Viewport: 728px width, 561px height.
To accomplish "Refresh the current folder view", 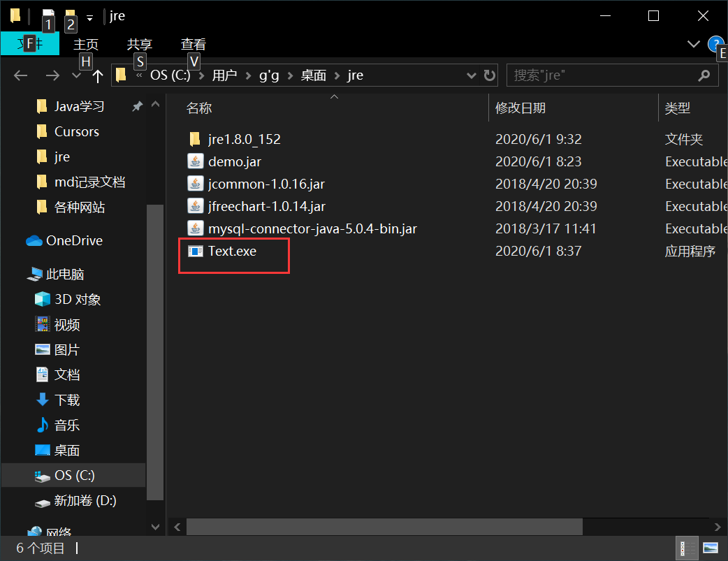I will pos(489,75).
